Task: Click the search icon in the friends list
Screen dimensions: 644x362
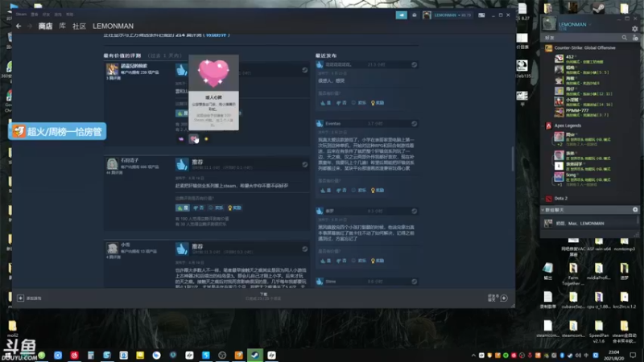Action: (625, 38)
